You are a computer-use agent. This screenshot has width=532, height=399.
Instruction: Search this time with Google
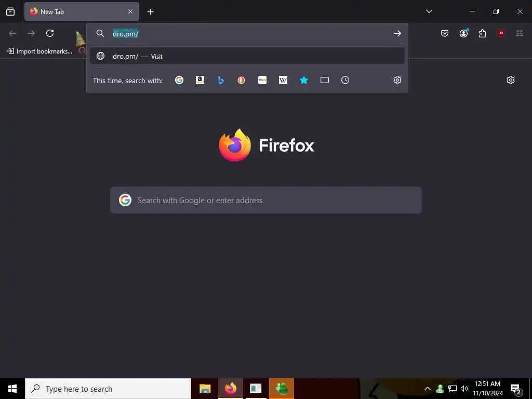[179, 80]
